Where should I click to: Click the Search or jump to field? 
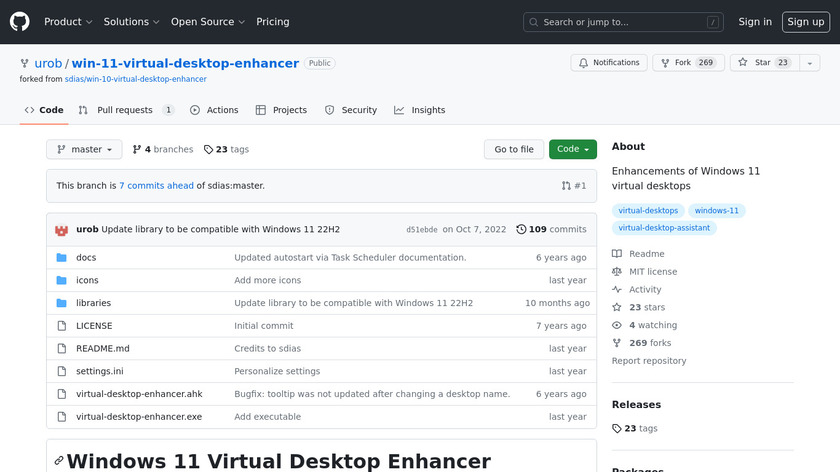point(623,22)
